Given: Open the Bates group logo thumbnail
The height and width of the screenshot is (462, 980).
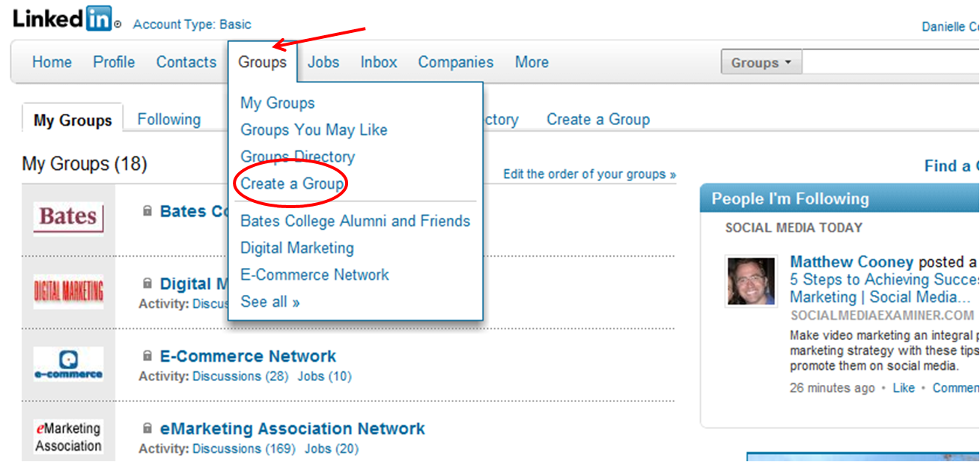Looking at the screenshot, I should (68, 218).
